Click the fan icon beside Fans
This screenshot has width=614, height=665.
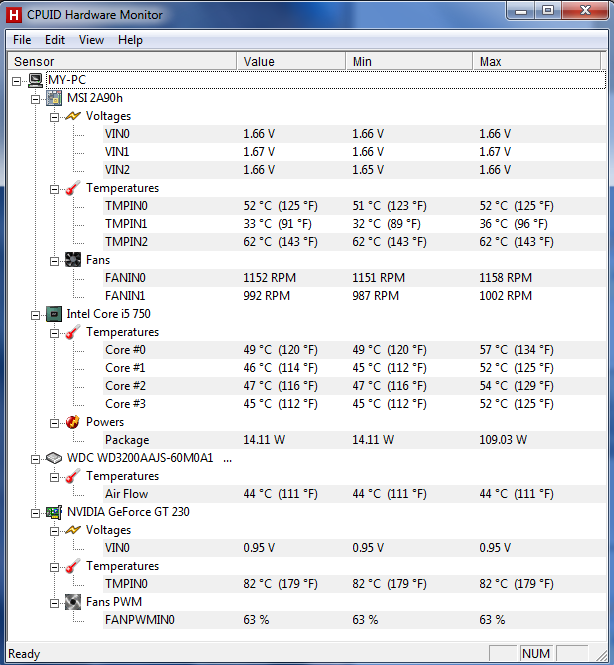73,260
